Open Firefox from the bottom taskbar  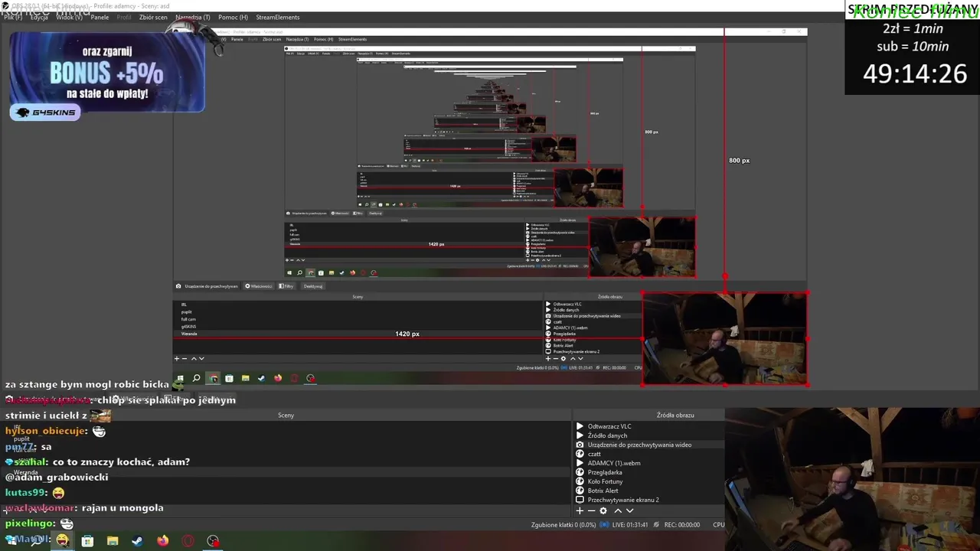[162, 541]
